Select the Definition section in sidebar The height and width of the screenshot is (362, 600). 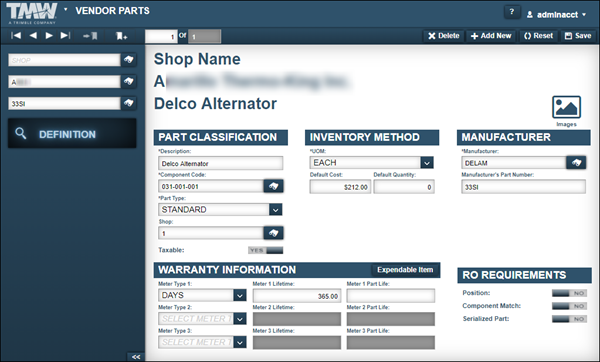[x=72, y=134]
